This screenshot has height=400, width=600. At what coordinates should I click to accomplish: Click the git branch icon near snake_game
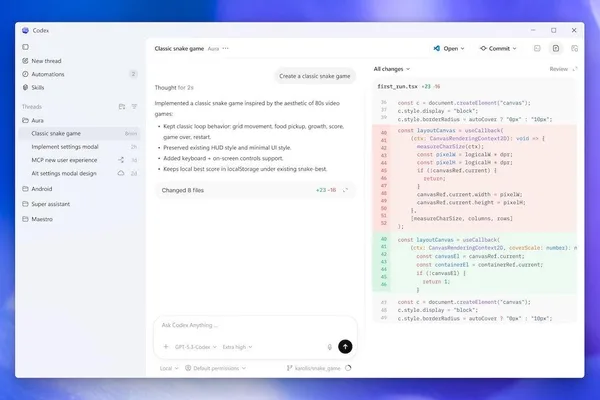click(x=289, y=368)
